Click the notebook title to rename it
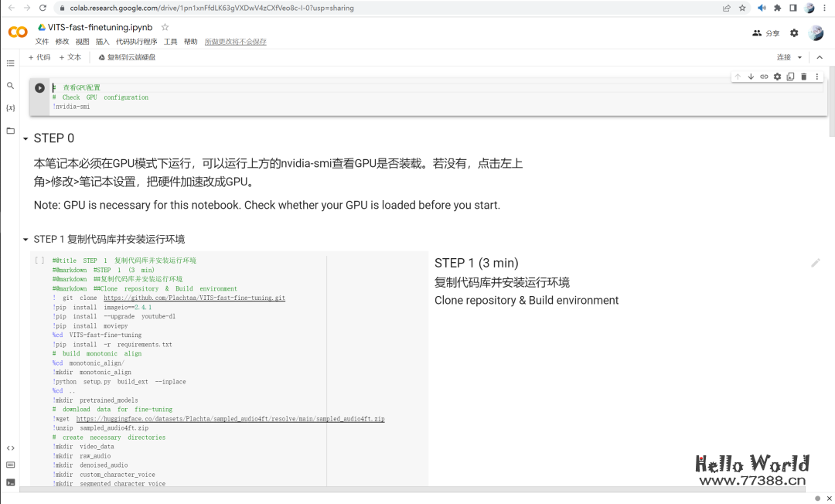The width and height of the screenshot is (835, 504). point(101,26)
